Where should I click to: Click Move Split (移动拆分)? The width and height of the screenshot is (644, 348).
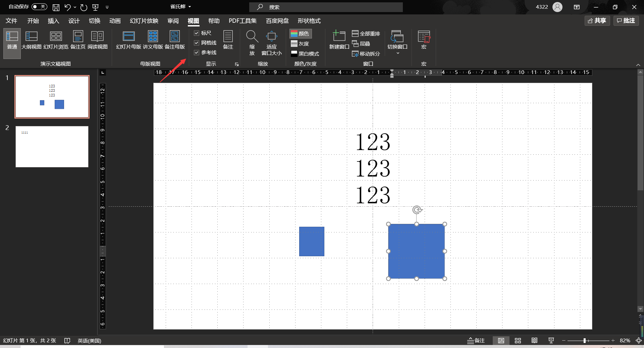coord(366,54)
